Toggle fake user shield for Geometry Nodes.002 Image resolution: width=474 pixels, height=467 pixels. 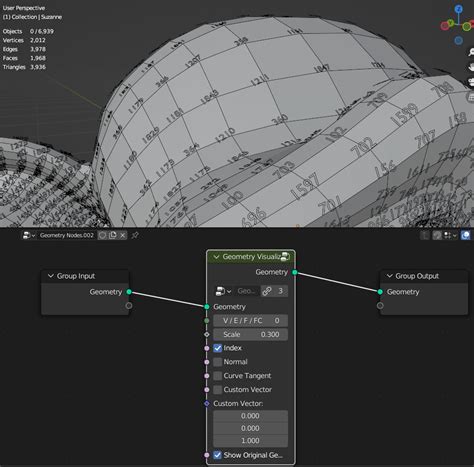[x=102, y=235]
